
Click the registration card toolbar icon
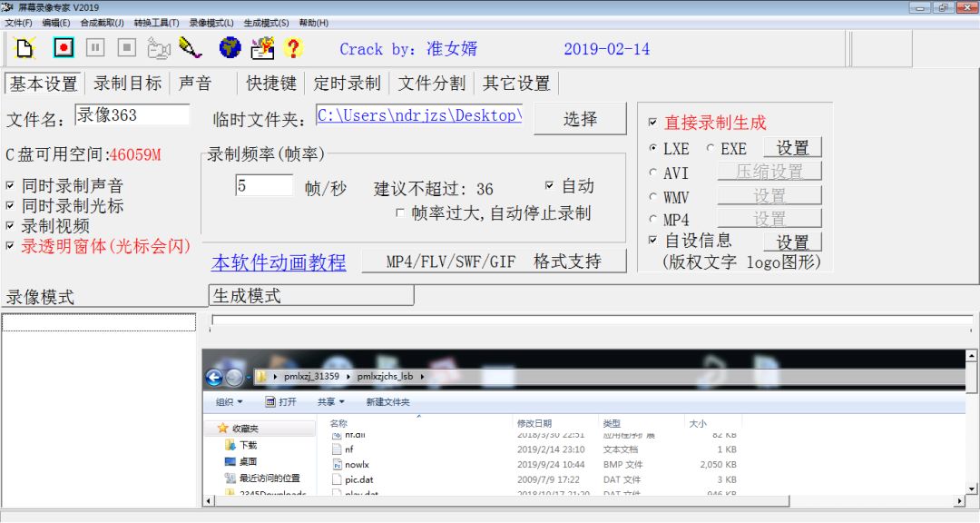(x=262, y=47)
